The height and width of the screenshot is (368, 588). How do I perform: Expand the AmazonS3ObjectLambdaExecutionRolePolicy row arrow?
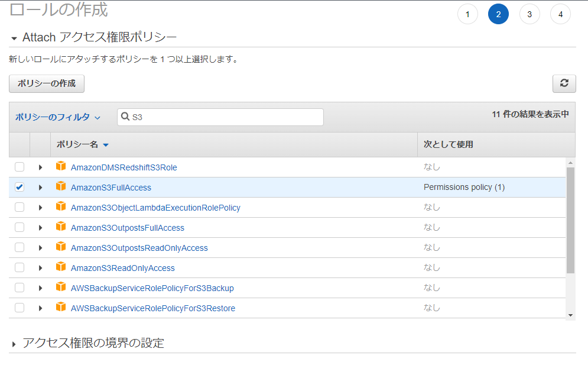(x=40, y=208)
